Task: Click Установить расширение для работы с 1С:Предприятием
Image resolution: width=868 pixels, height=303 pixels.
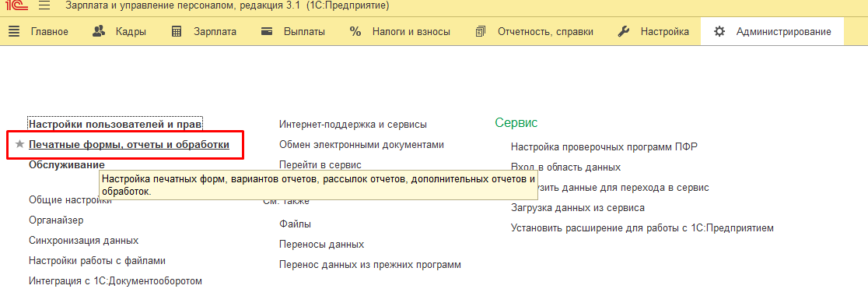Action: pos(642,227)
